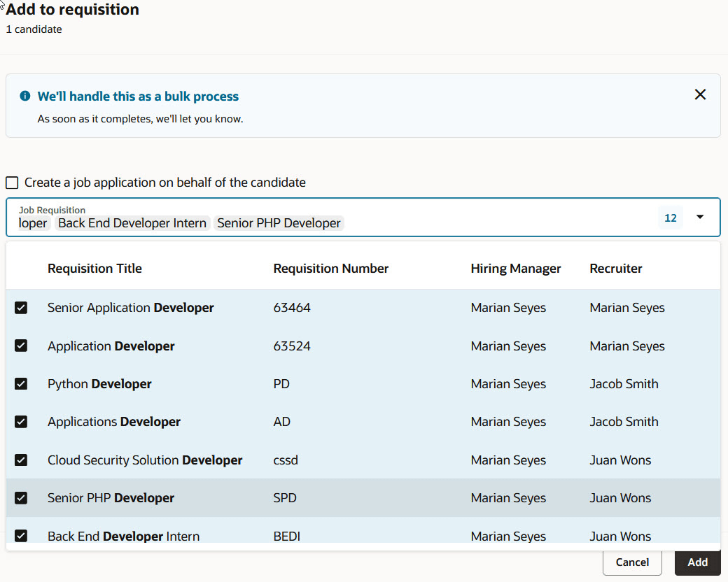This screenshot has width=728, height=582.
Task: Click the "Senior PHP Developer" chip
Action: click(279, 222)
